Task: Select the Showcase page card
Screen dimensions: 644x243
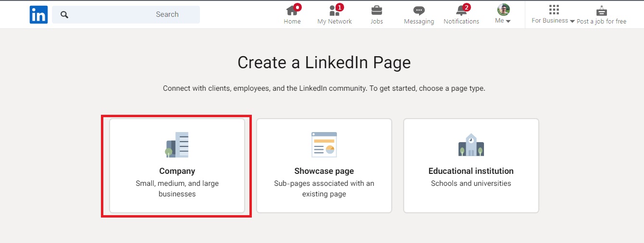Action: point(324,166)
